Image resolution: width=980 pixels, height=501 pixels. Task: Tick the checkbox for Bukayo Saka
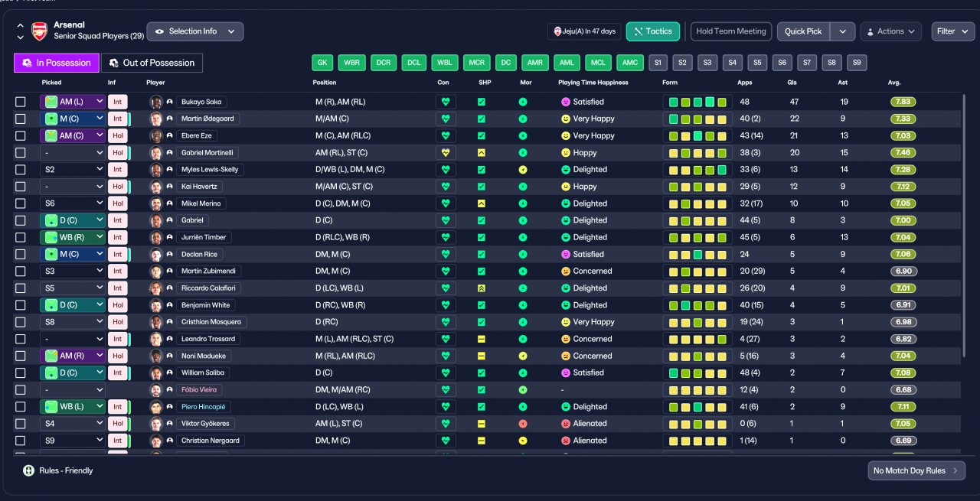pos(21,102)
